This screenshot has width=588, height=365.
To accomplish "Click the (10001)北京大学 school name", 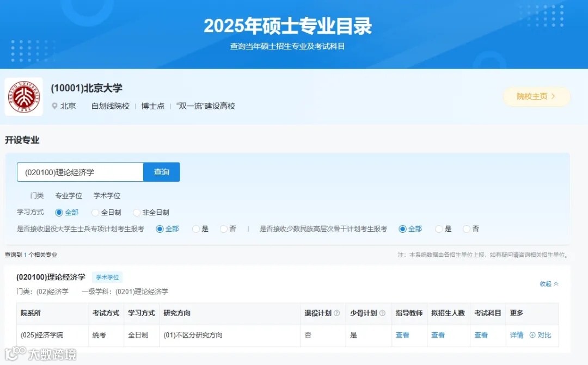I will 87,88.
